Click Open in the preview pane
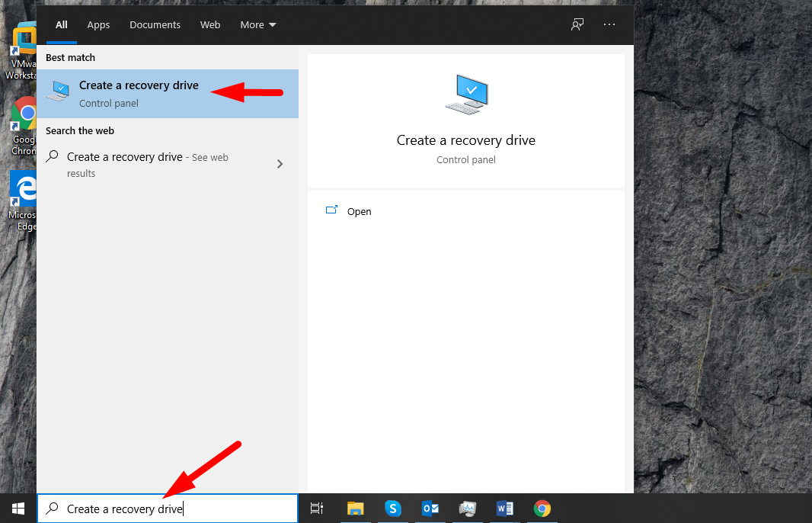Image resolution: width=812 pixels, height=523 pixels. point(359,211)
